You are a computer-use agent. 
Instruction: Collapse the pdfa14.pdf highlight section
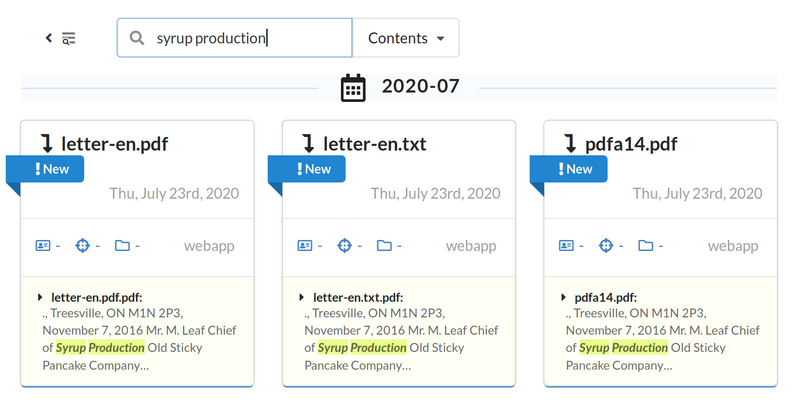[x=565, y=297]
